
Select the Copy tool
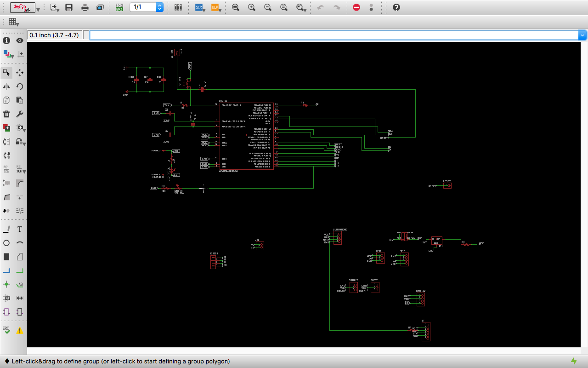6,100
